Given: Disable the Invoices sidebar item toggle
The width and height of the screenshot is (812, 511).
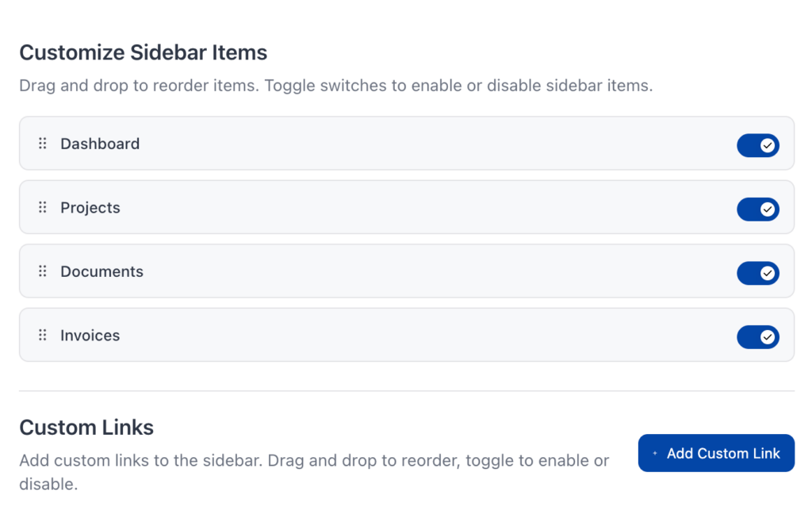Looking at the screenshot, I should [758, 337].
